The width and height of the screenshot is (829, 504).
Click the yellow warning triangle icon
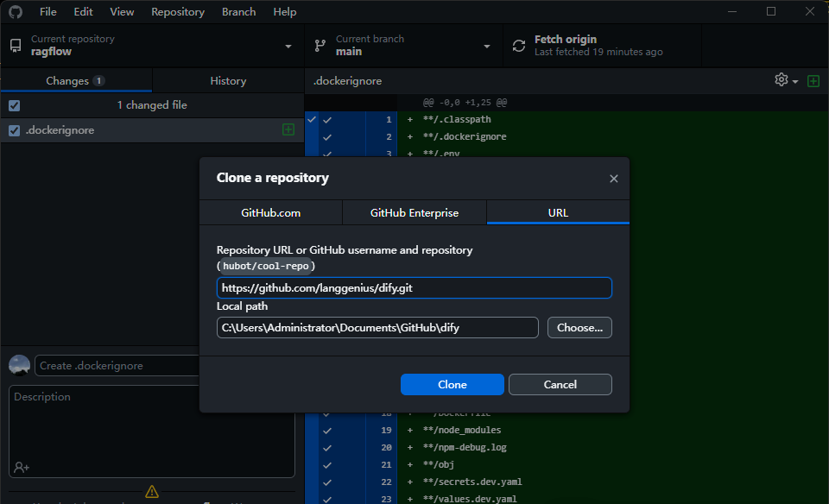[x=152, y=492]
